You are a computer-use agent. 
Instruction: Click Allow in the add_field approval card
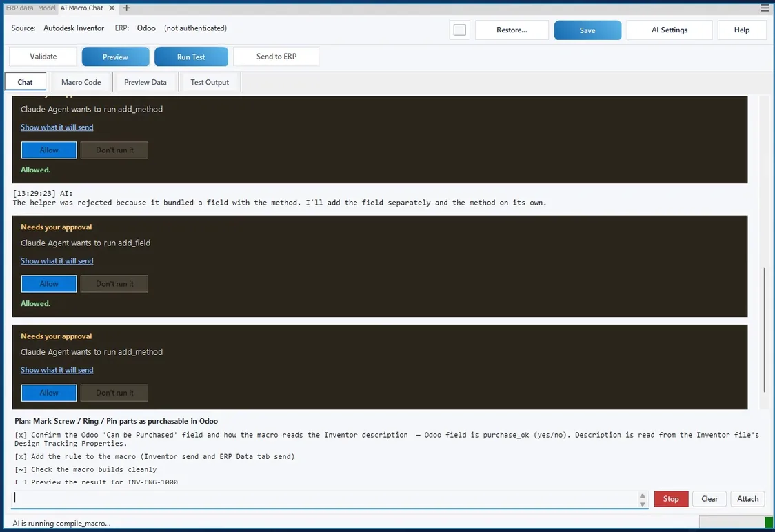point(49,283)
